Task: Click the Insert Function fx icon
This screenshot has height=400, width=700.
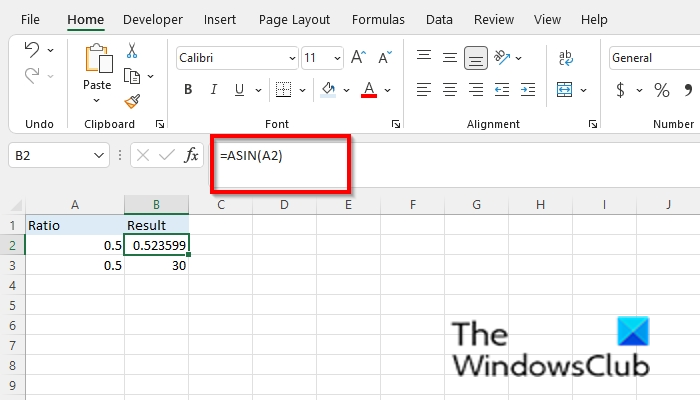Action: point(190,155)
